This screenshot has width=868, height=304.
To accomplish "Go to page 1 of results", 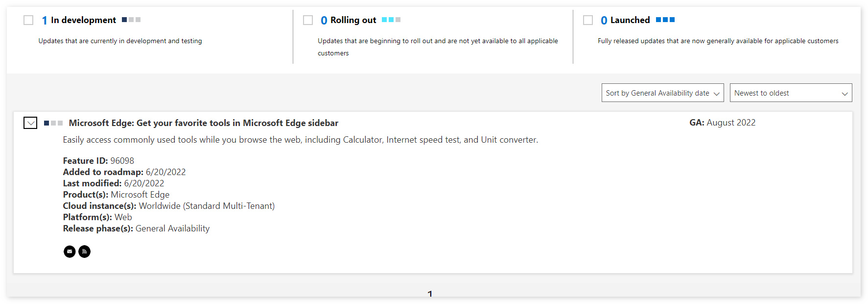I will pos(430,294).
